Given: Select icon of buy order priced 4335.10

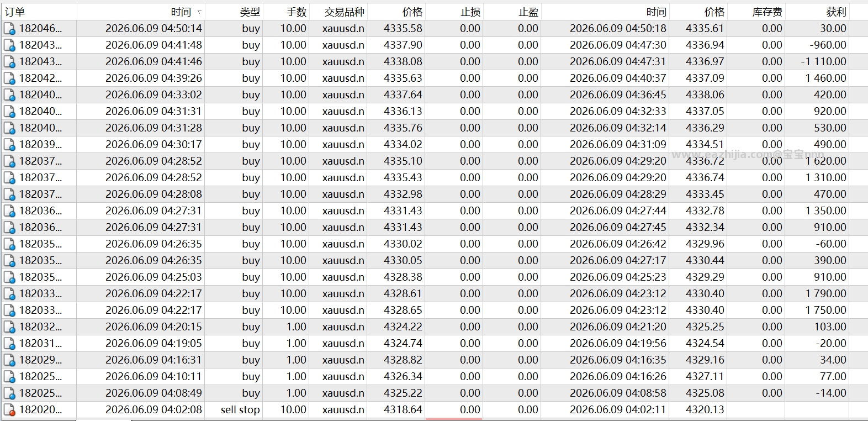Looking at the screenshot, I should pos(9,161).
